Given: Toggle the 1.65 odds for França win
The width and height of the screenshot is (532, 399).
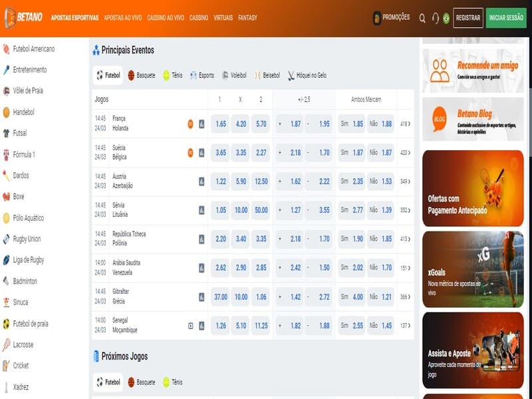Looking at the screenshot, I should click(x=221, y=124).
